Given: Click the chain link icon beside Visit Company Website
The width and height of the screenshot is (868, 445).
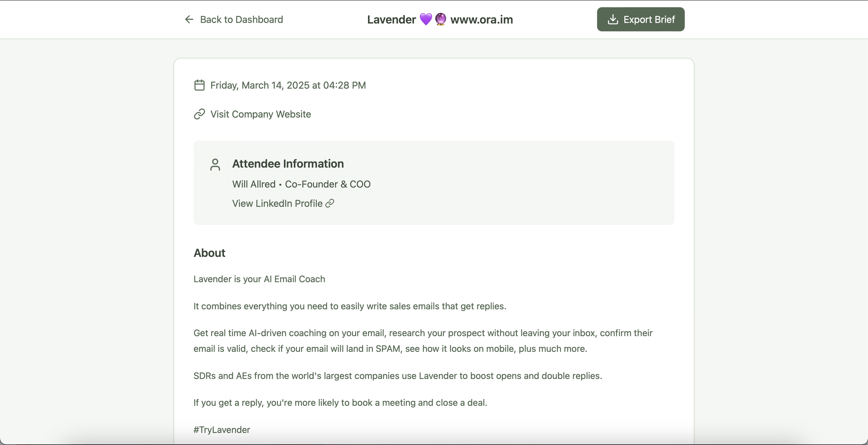Looking at the screenshot, I should pos(199,114).
